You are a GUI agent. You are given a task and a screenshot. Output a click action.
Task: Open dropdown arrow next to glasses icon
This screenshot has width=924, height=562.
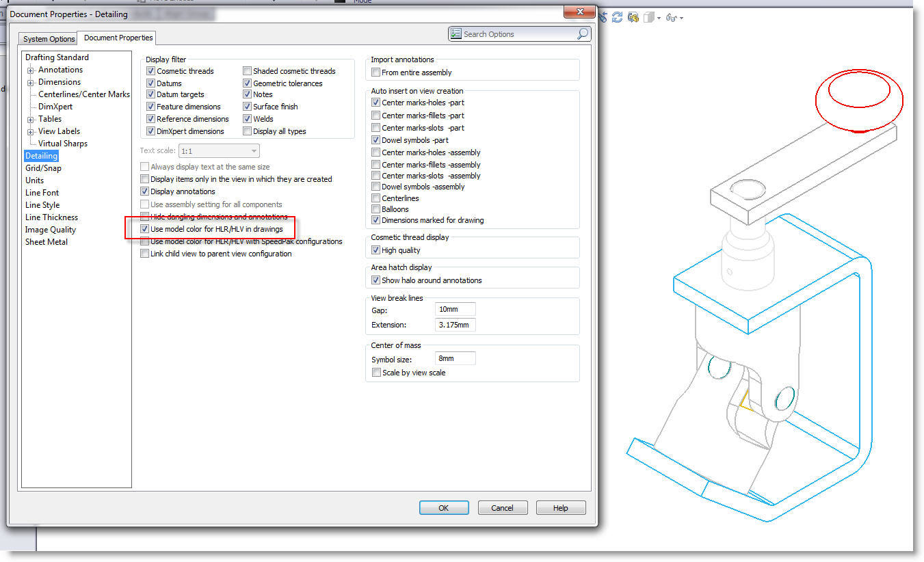pos(682,18)
